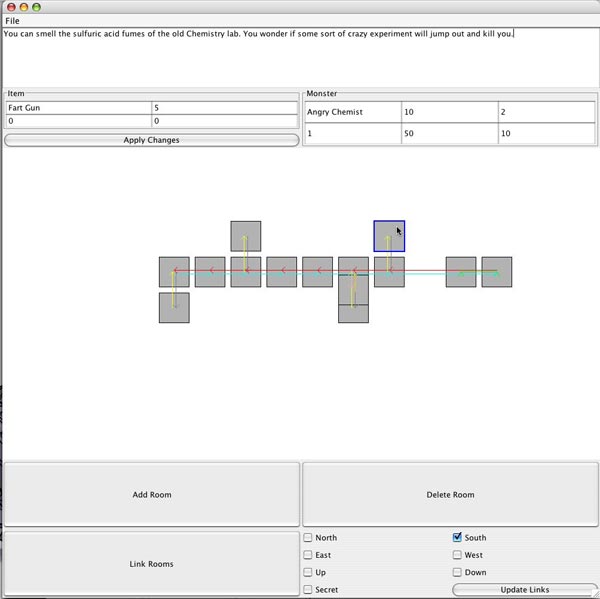The width and height of the screenshot is (600, 599).
Task: Click the green zoom window button
Action: 36,7
